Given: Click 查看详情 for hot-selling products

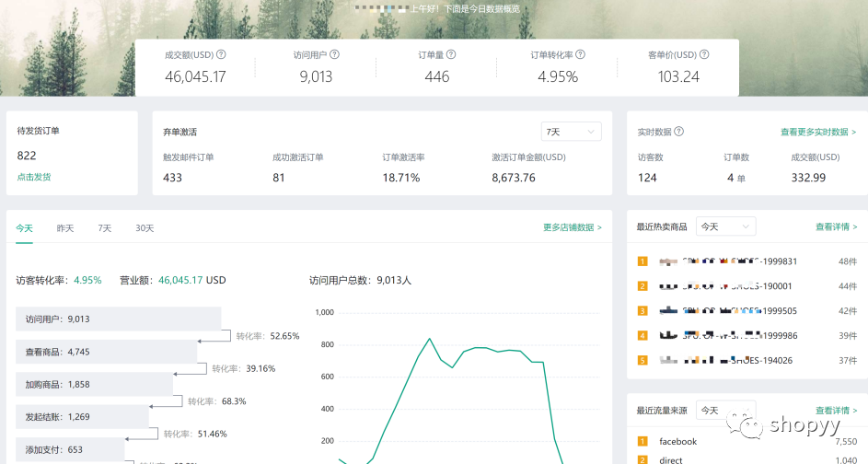Looking at the screenshot, I should coord(836,226).
